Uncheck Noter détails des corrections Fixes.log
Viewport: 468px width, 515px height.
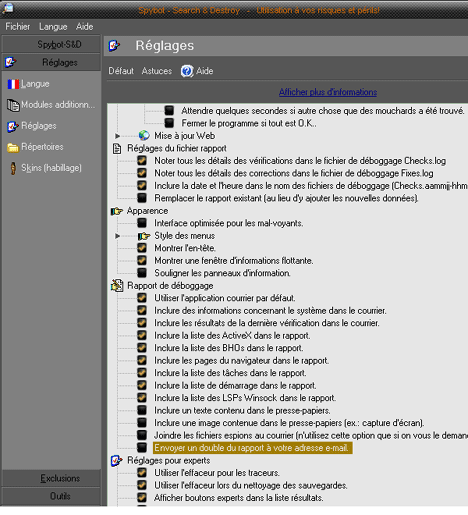click(142, 173)
